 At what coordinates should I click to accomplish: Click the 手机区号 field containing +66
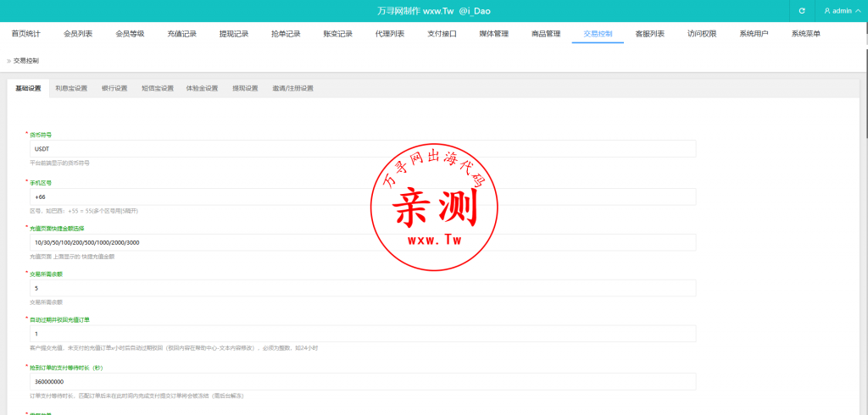363,197
